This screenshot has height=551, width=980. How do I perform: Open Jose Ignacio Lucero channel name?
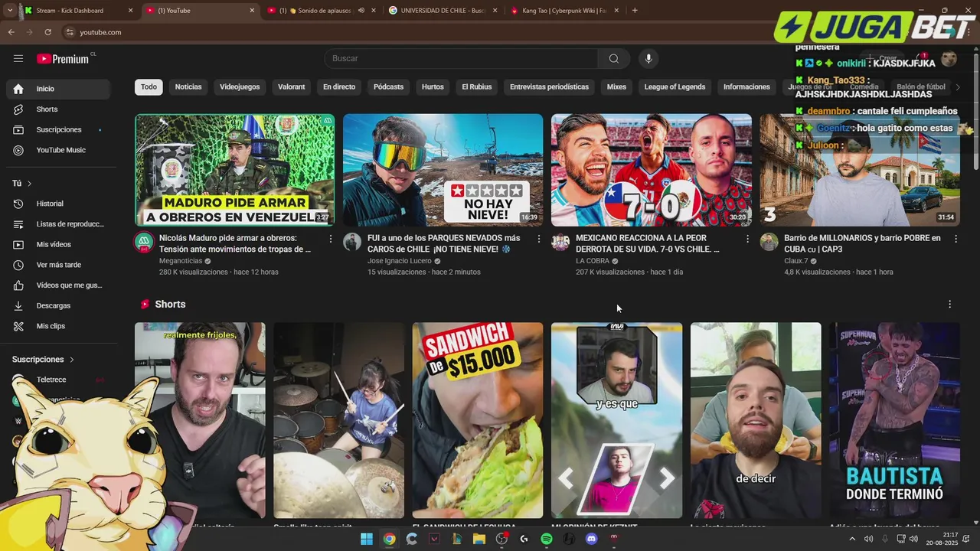tap(399, 261)
